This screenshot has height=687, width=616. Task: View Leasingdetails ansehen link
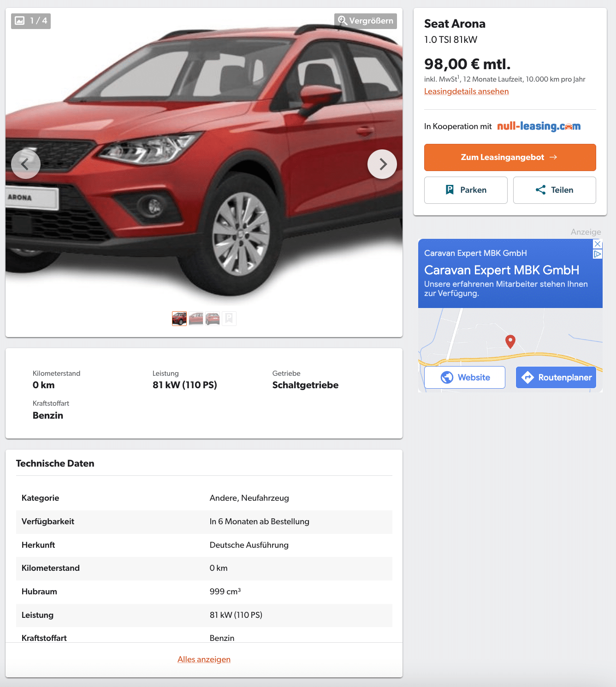click(466, 91)
